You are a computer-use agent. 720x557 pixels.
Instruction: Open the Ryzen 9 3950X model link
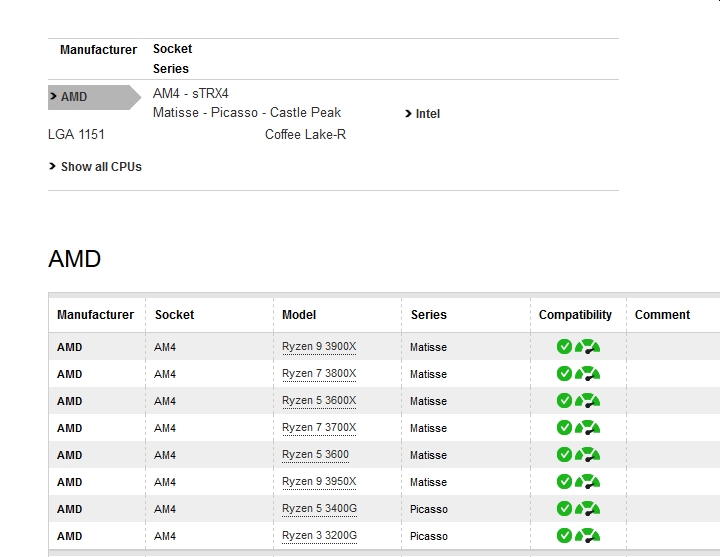click(x=319, y=482)
